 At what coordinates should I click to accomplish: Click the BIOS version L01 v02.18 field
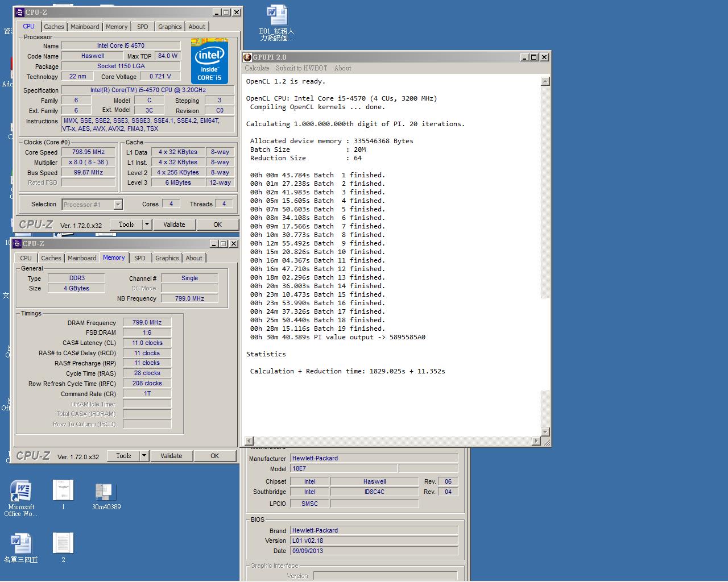coord(374,541)
